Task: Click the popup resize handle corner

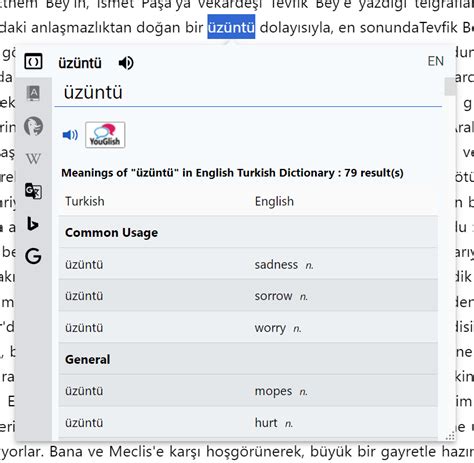Action: click(x=451, y=436)
